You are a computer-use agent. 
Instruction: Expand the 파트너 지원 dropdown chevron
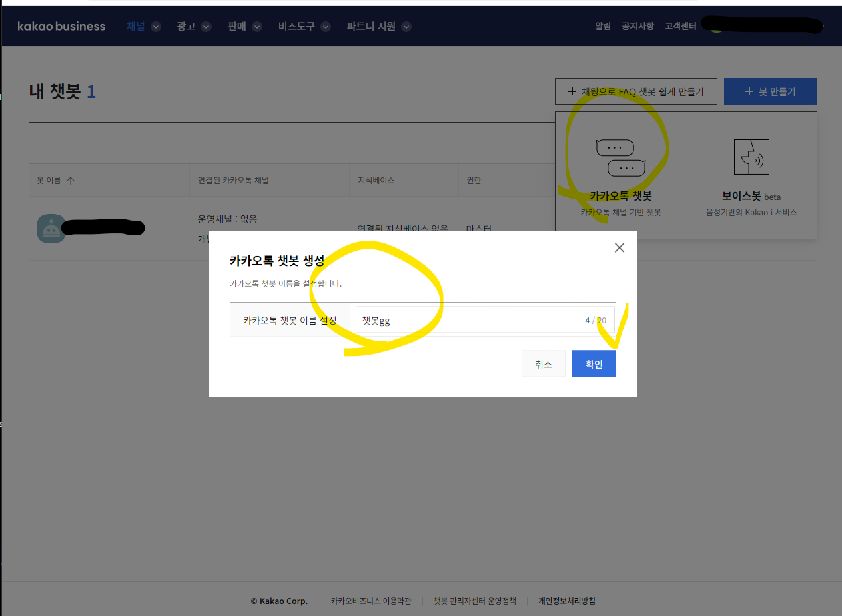[x=406, y=27]
